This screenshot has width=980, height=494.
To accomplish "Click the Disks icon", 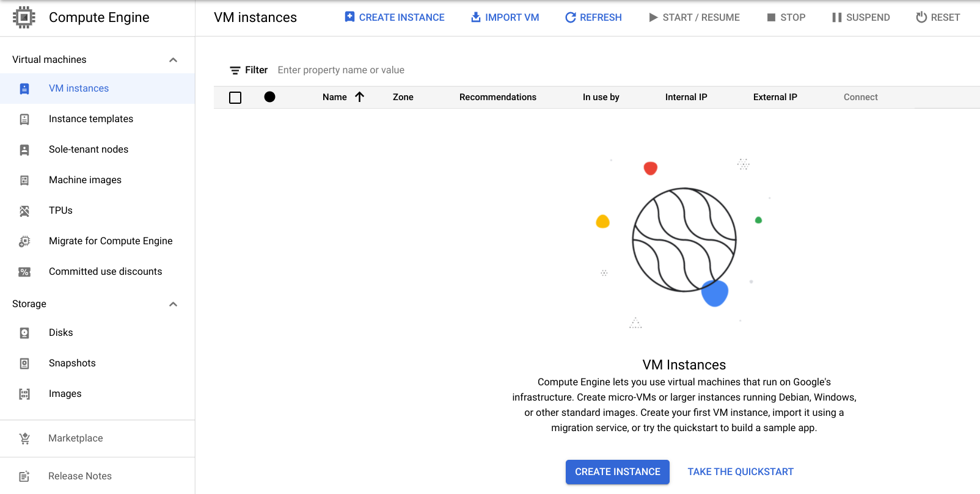I will coord(24,333).
